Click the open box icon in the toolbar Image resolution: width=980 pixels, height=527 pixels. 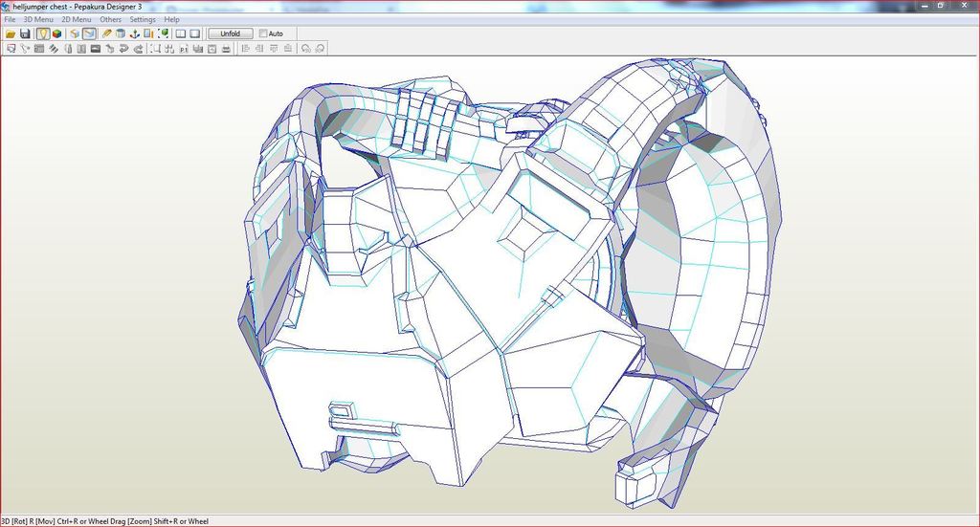point(75,33)
